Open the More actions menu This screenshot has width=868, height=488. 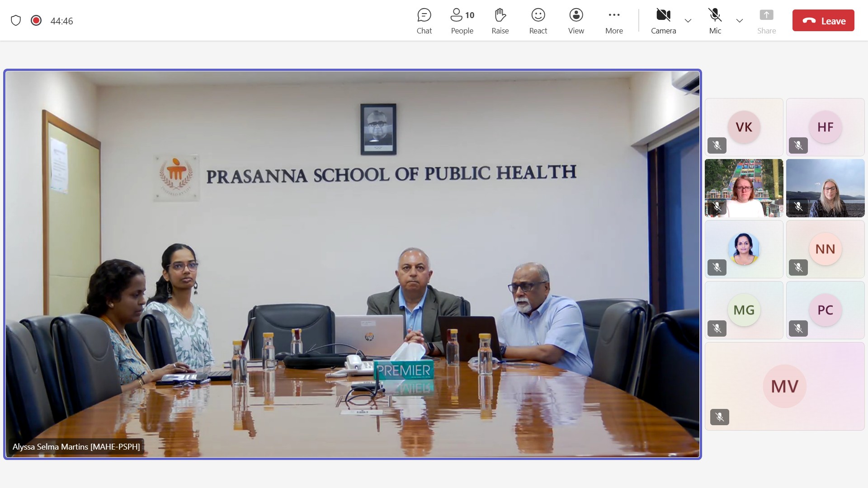pyautogui.click(x=614, y=21)
